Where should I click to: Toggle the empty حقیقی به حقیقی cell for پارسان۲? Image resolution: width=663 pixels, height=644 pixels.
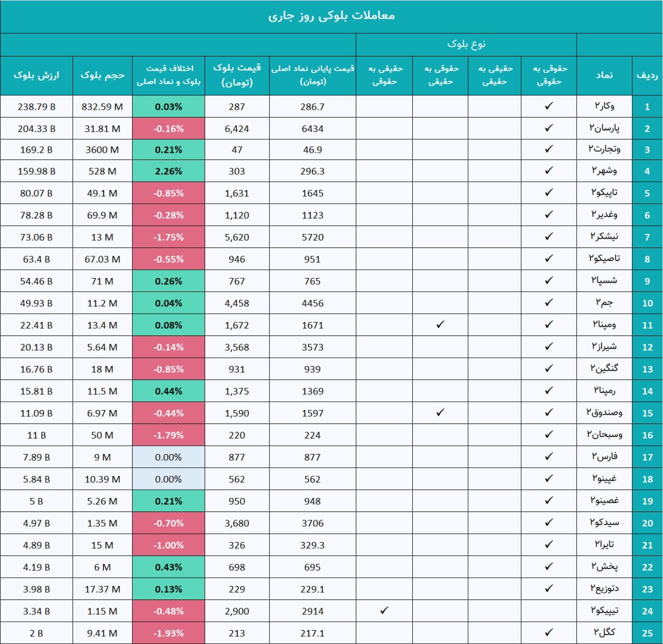[x=494, y=128]
